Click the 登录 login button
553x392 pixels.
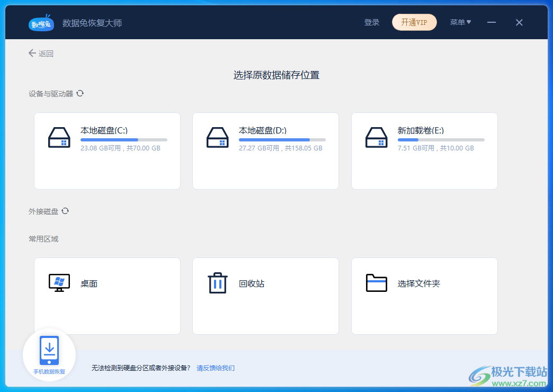click(x=372, y=22)
